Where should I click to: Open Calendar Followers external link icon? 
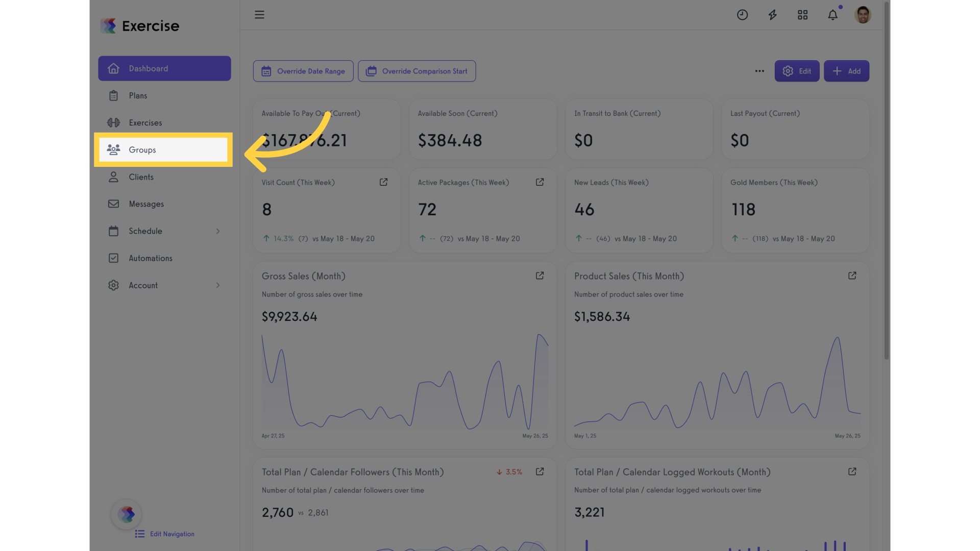[x=540, y=471]
